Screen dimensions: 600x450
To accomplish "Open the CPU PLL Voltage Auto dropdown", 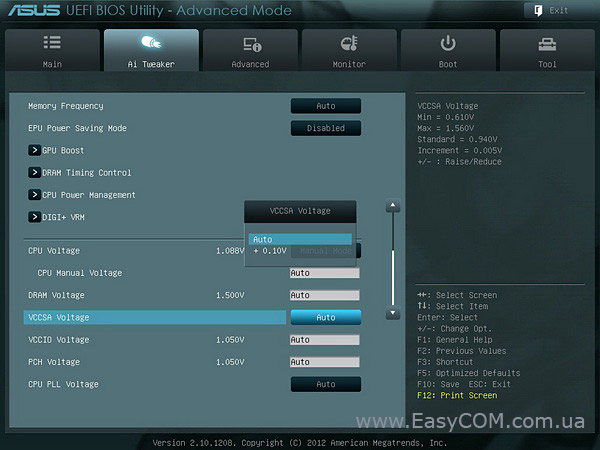I will coord(326,384).
